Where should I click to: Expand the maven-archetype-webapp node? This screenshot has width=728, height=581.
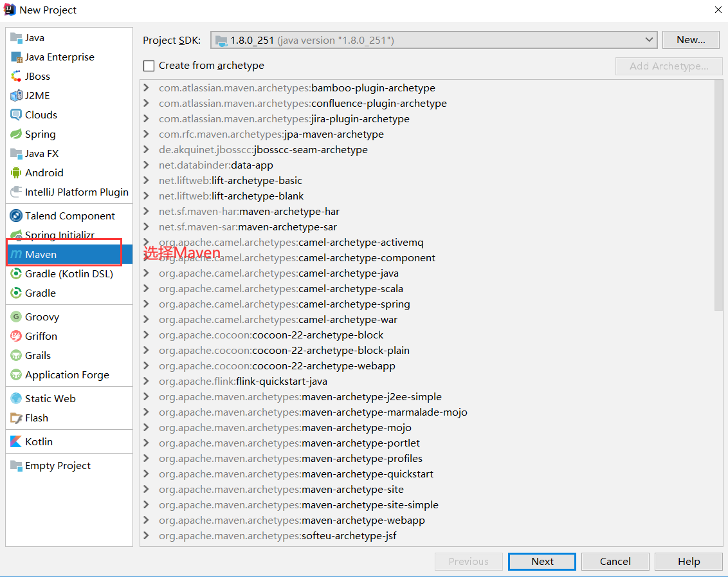146,520
